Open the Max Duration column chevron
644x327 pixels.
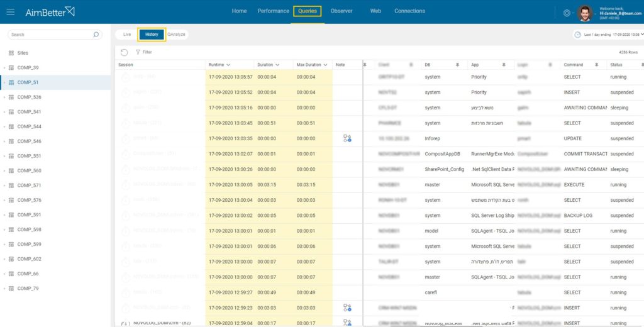tap(325, 65)
